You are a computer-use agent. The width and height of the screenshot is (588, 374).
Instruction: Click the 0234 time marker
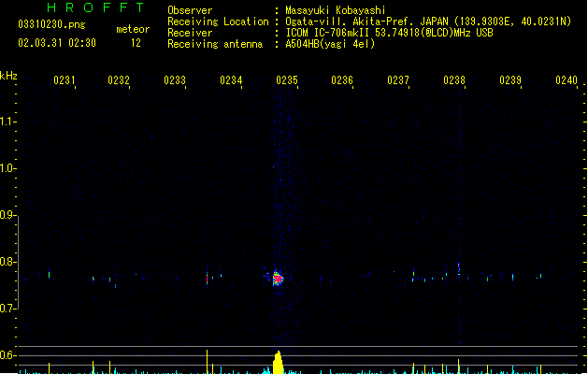(231, 80)
